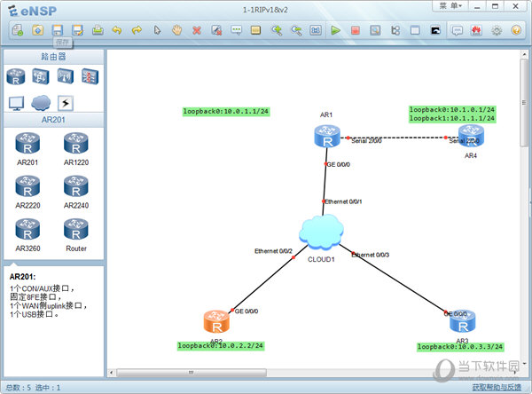Image resolution: width=532 pixels, height=394 pixels.
Task: Click the loopback0:10.0.2.2/24 label
Action: coord(221,346)
